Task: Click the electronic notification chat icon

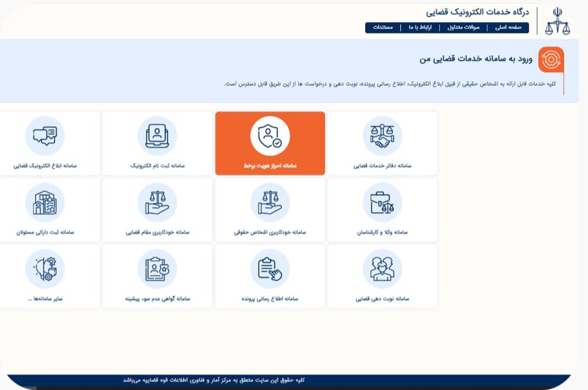Action: [x=45, y=136]
